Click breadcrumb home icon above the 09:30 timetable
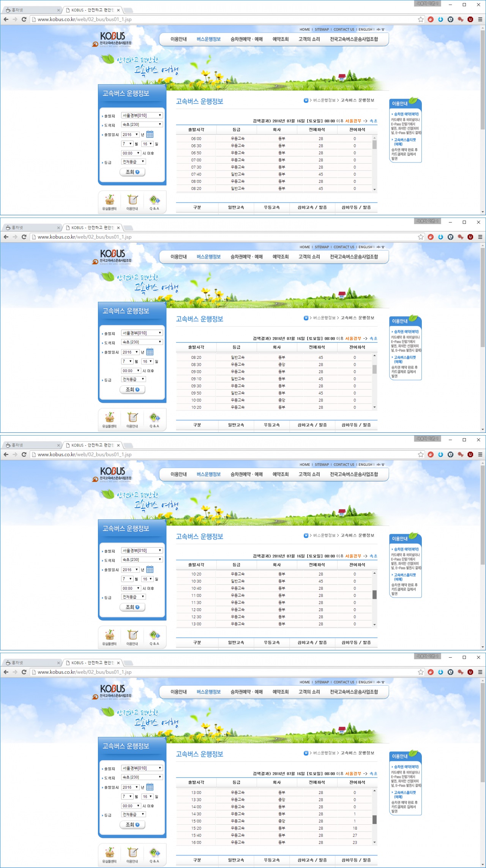Image resolution: width=486 pixels, height=868 pixels. tap(306, 318)
